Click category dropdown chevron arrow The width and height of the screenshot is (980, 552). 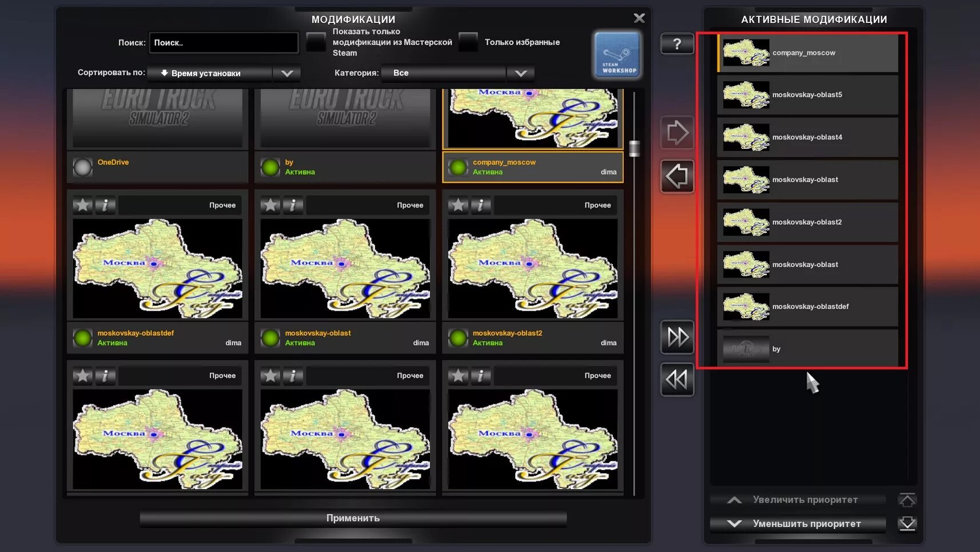tap(520, 73)
